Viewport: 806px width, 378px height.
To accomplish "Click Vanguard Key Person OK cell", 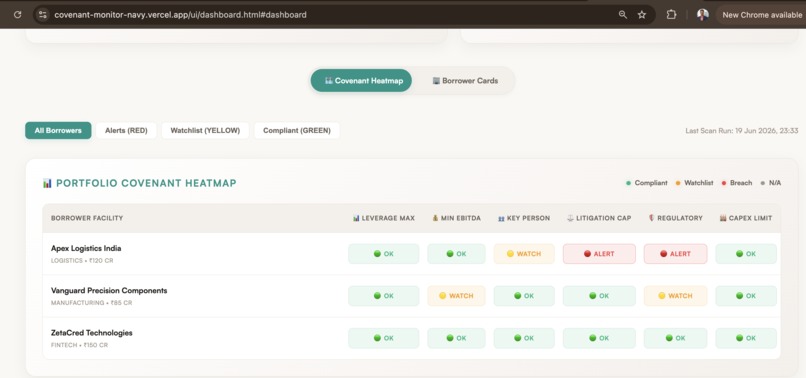I will pyautogui.click(x=524, y=296).
